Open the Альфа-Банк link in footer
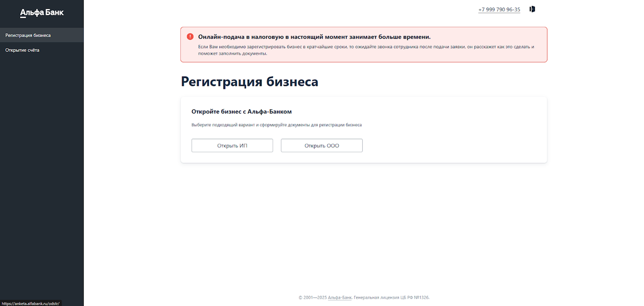Screen dimensions: 644x306 (x=340, y=297)
